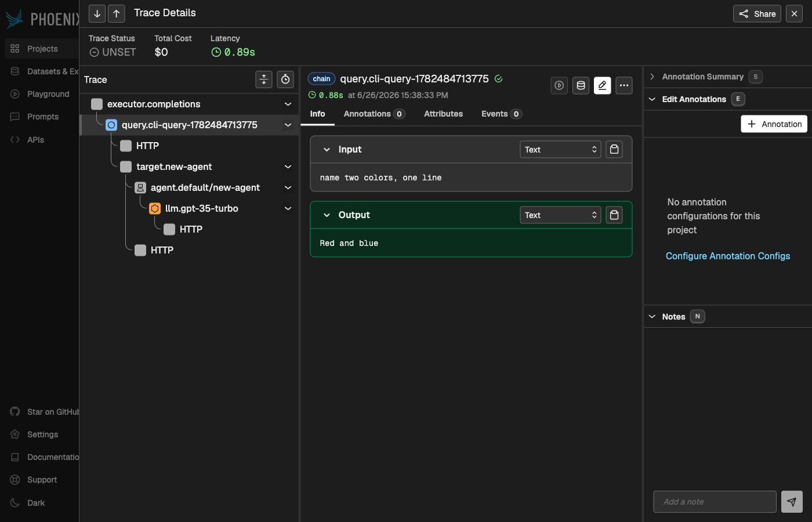Screen dimensions: 812x522
Task: Collapse query.cli-query-1782484713775 tree node chevron
Action: pos(288,125)
